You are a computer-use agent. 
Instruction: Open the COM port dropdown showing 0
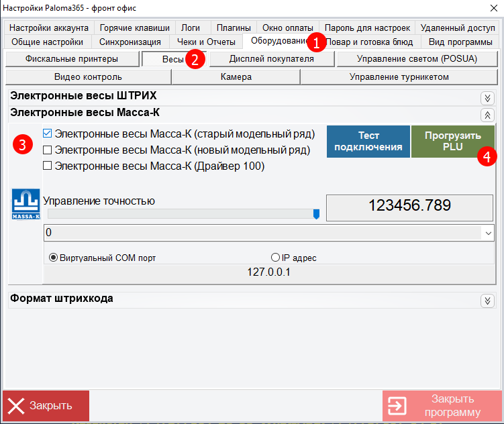(x=489, y=233)
